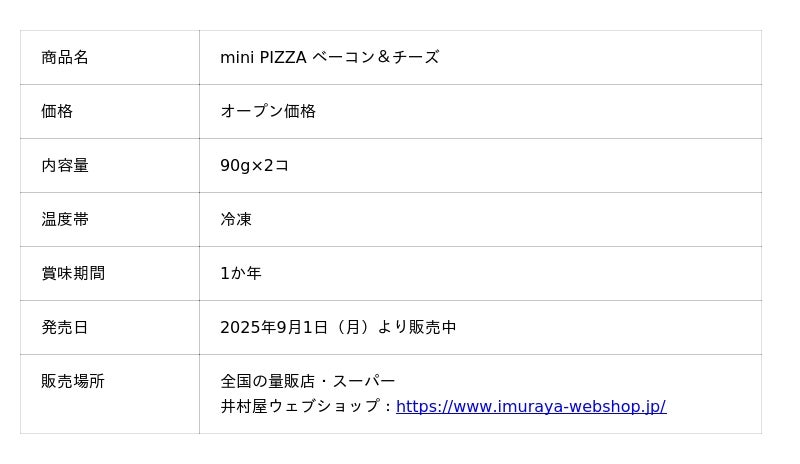Click the word PIZZA in product name
The height and width of the screenshot is (464, 800).
click(283, 57)
